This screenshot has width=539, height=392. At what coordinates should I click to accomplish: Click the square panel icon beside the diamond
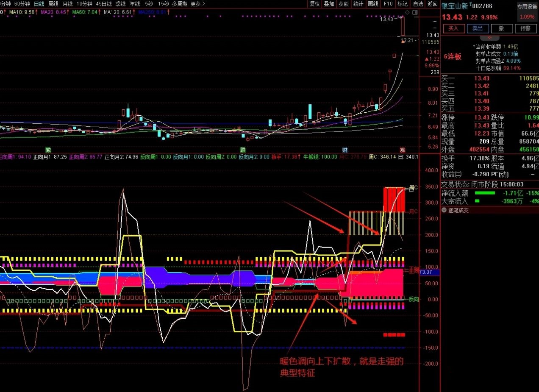[414, 13]
